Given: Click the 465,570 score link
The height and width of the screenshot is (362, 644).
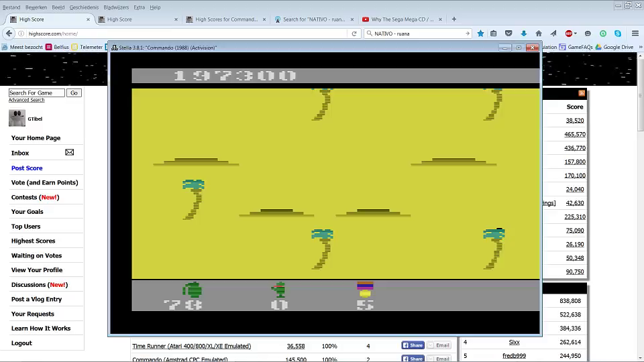Looking at the screenshot, I should click(575, 134).
